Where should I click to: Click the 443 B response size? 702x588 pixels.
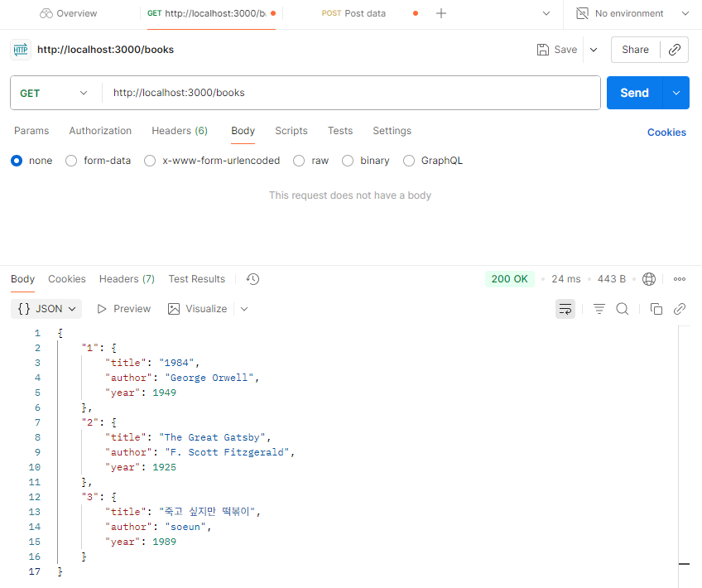tap(612, 279)
